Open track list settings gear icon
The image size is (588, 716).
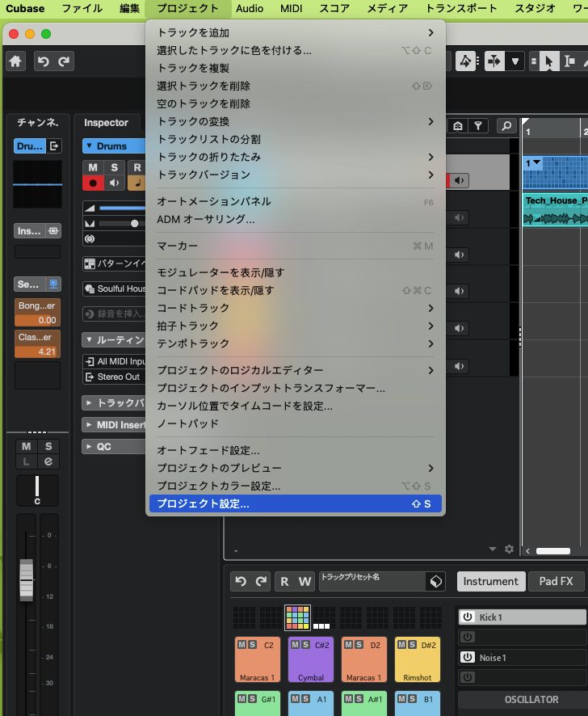click(x=509, y=550)
